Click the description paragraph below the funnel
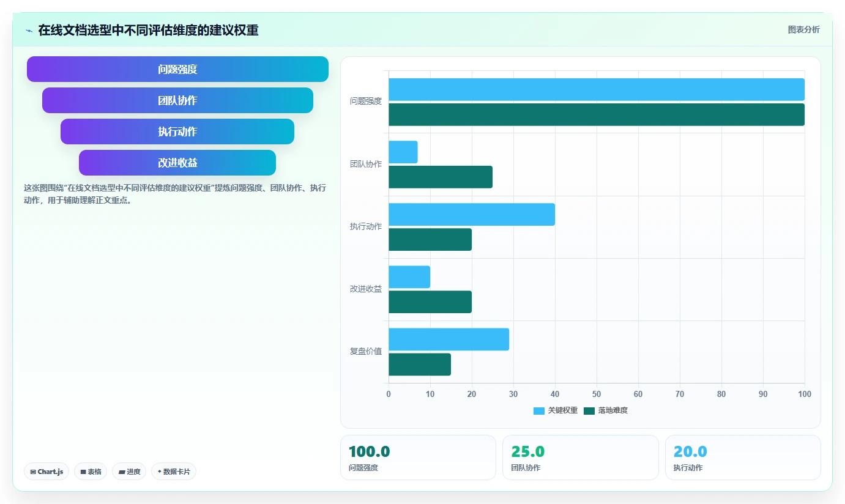The width and height of the screenshot is (845, 504). click(x=175, y=194)
